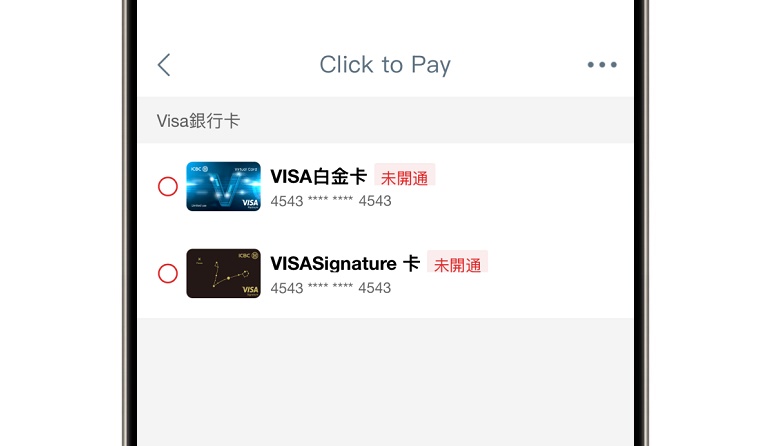
Task: Click 未開通 badge beside VISA白金卡
Action: 405,177
